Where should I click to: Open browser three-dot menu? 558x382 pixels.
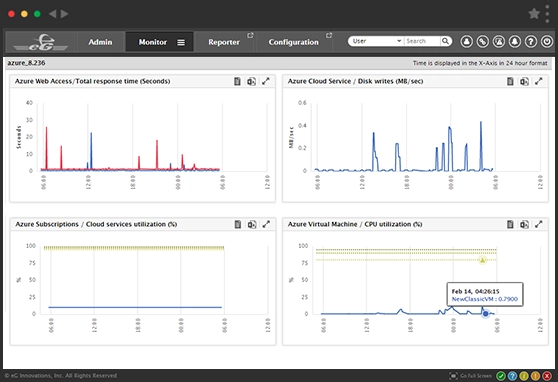547,14
